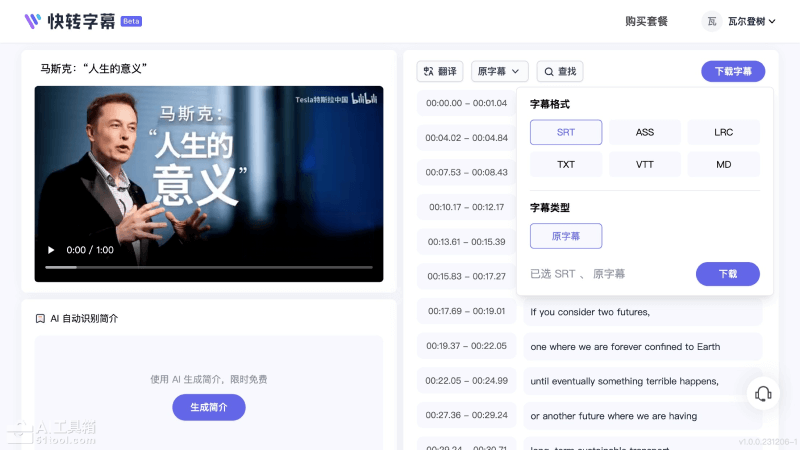Click the AI 自动识别简介 bookmark icon
The width and height of the screenshot is (800, 450).
(40, 318)
